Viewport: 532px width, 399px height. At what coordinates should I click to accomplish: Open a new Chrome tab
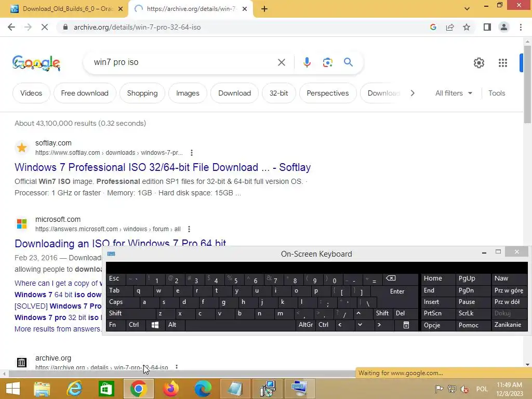click(264, 9)
